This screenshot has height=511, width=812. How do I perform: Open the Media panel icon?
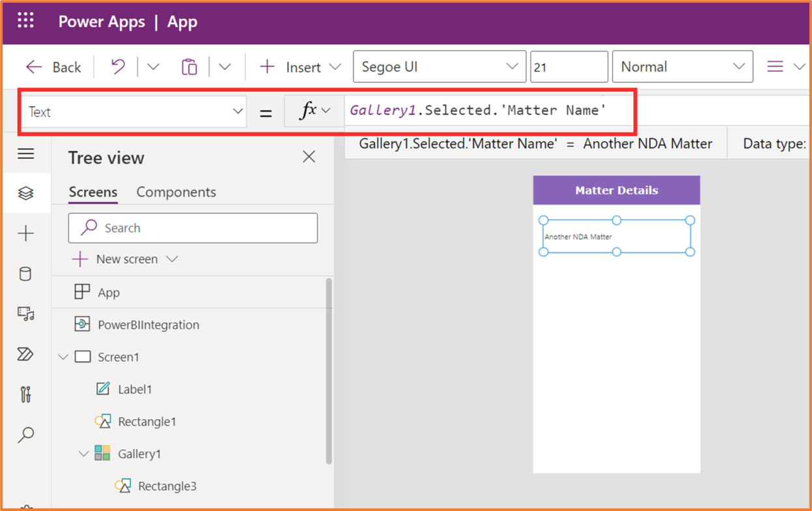[x=26, y=314]
